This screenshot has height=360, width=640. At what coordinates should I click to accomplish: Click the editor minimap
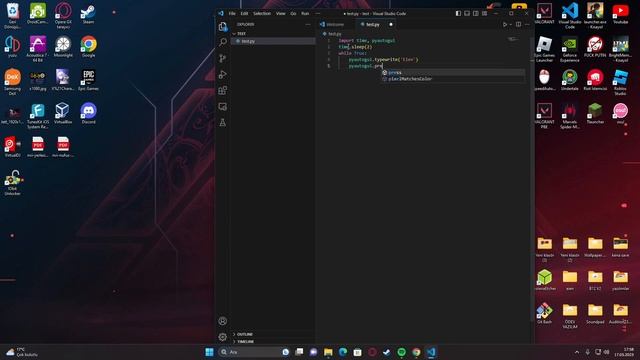point(513,39)
